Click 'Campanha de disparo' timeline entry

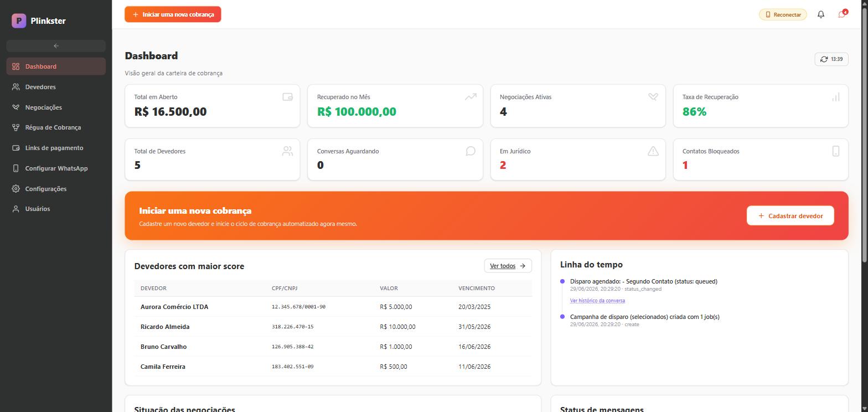point(645,317)
